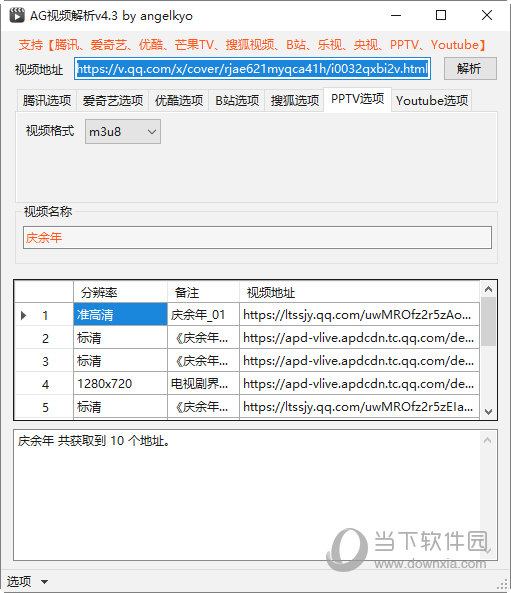Select the 庆余年_01 remark cell

203,315
